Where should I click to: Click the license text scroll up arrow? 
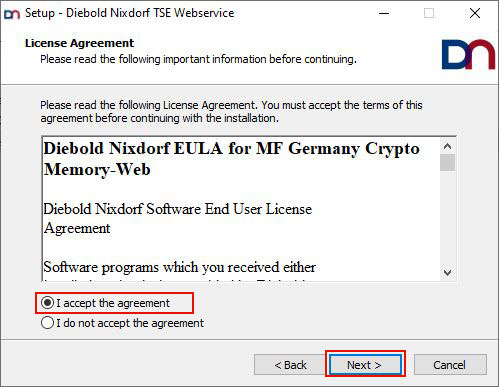447,146
